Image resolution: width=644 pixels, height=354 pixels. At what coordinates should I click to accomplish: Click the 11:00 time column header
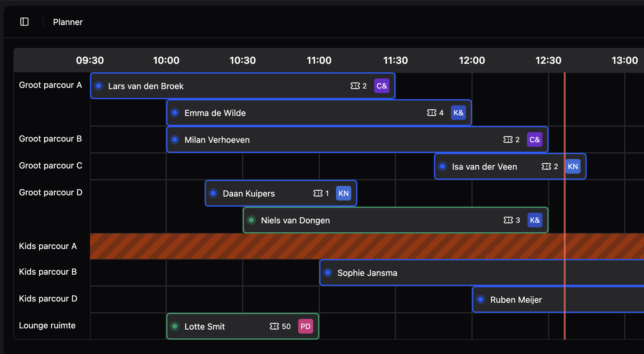(x=319, y=60)
